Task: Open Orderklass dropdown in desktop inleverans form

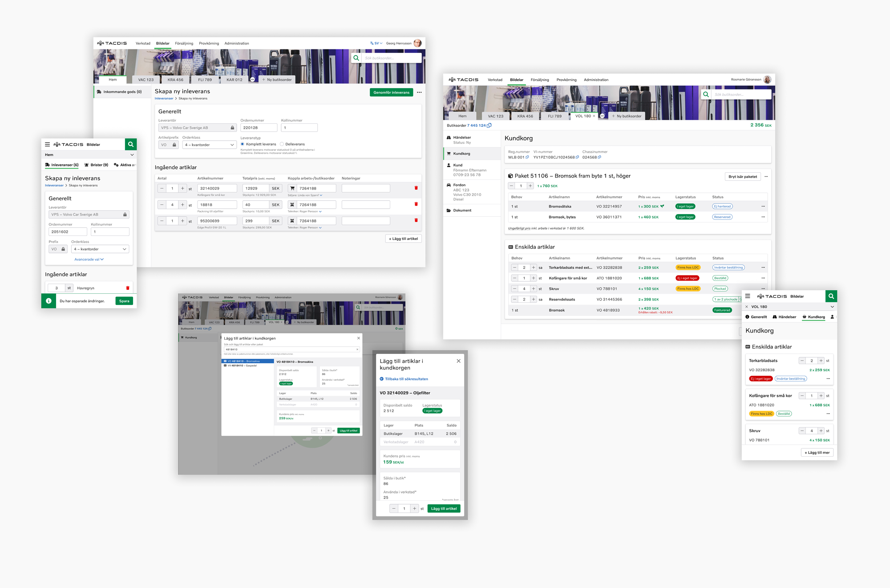Action: 209,145
